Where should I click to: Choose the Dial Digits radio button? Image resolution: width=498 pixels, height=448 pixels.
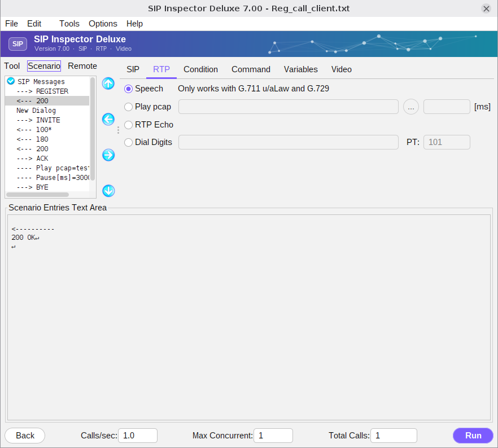click(128, 142)
